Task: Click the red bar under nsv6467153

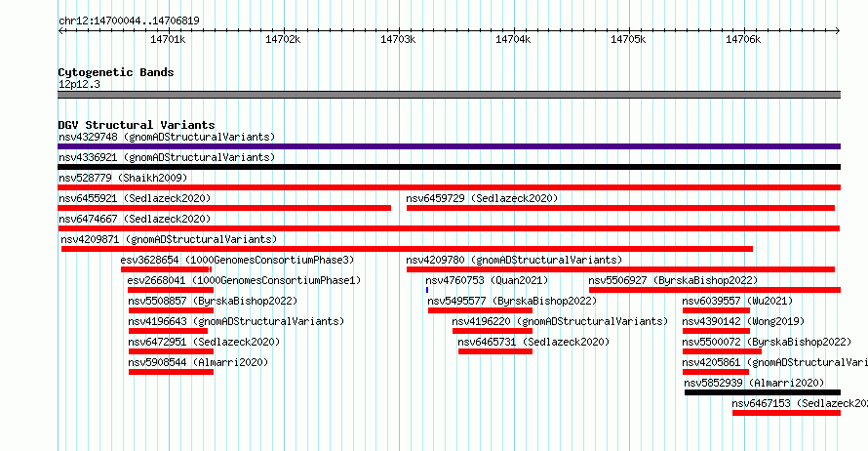Action: coord(787,413)
